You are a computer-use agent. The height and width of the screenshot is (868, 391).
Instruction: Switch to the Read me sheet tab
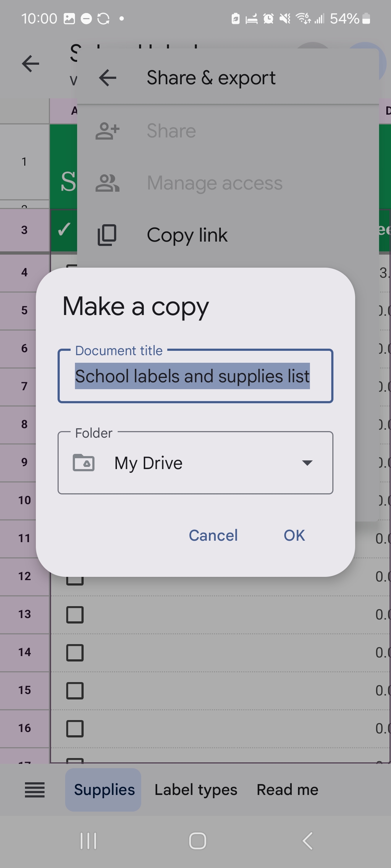287,790
